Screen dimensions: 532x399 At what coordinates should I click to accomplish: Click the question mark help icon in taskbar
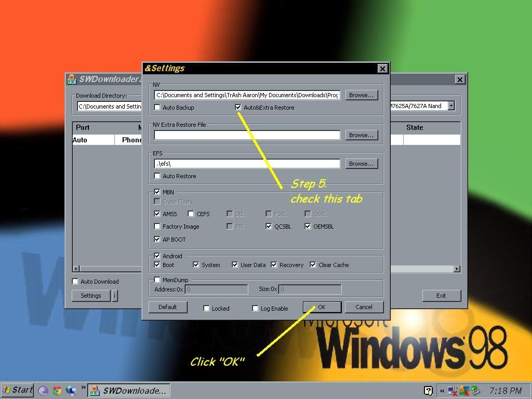pyautogui.click(x=428, y=391)
